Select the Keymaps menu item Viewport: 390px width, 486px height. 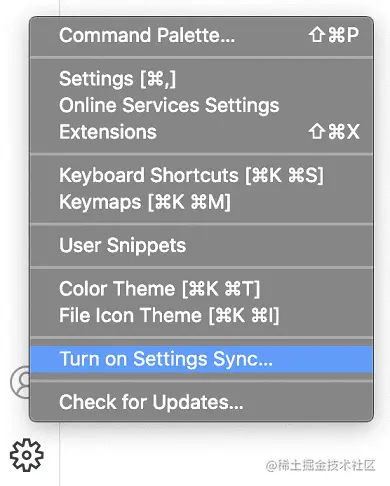[201, 202]
